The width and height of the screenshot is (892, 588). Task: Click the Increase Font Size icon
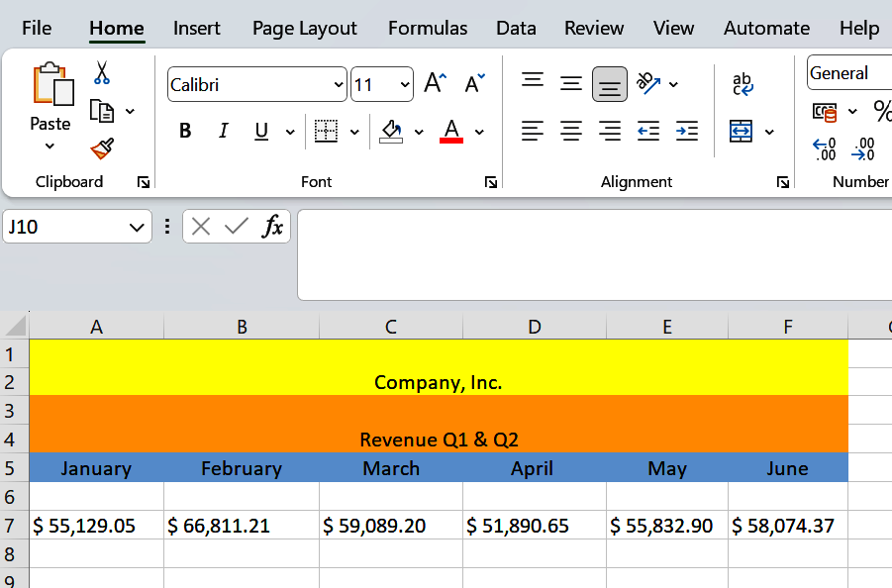[x=434, y=83]
